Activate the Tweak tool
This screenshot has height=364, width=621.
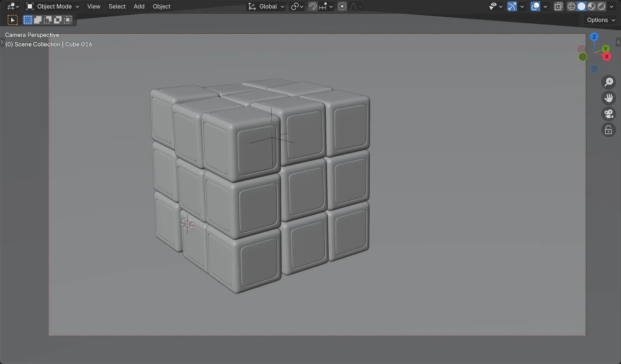12,20
